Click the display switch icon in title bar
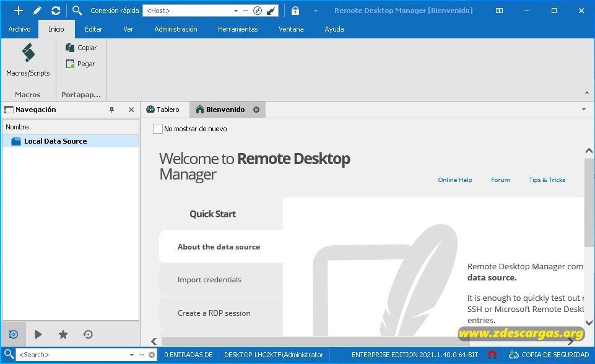Image resolution: width=595 pixels, height=364 pixels. [x=500, y=11]
